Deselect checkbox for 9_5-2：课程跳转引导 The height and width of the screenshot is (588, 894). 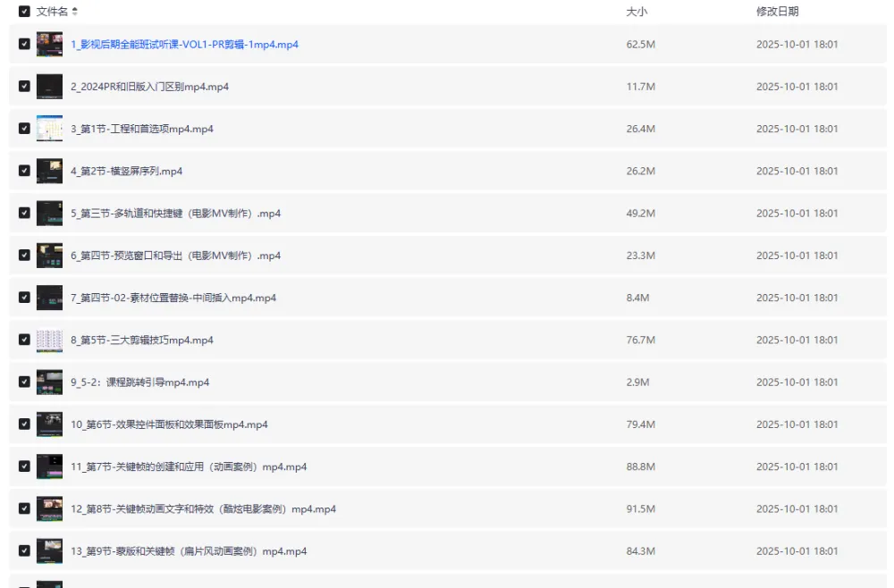[24, 382]
